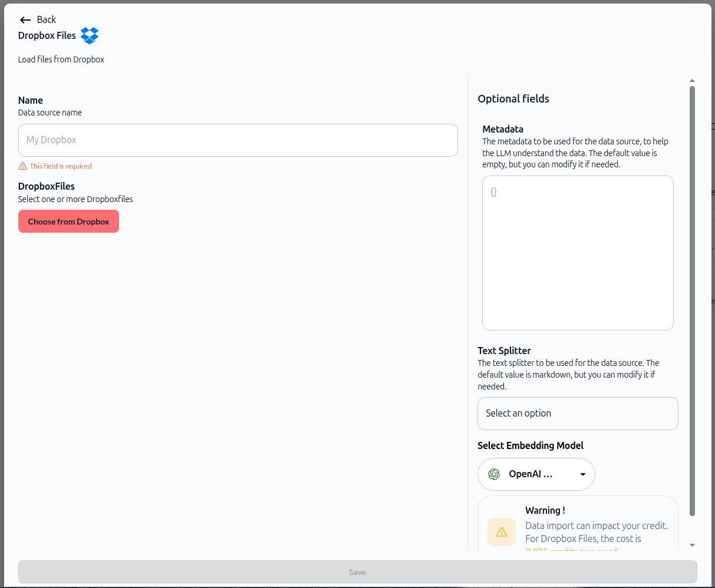Viewport: 715px width, 588px height.
Task: Click the yellow Warning triangle icon
Action: (502, 532)
